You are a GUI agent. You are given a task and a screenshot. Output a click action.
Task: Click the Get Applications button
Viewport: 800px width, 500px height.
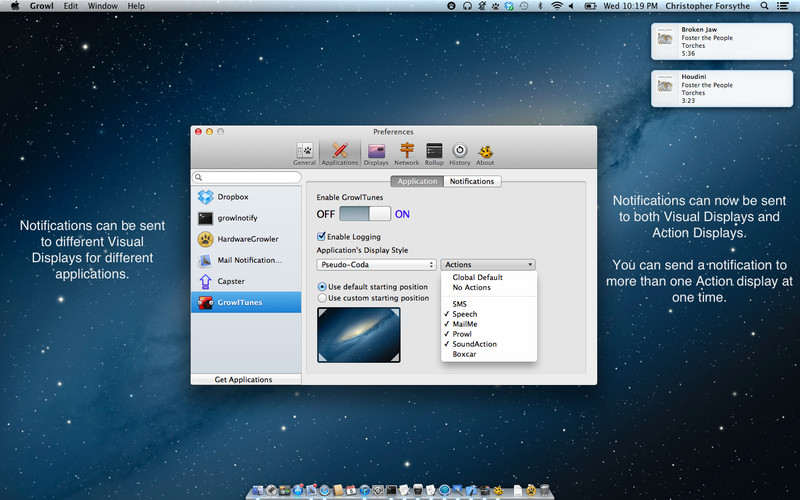pos(243,380)
